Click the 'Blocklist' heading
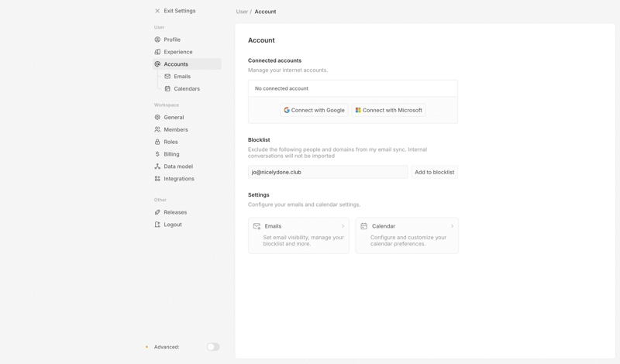Image resolution: width=620 pixels, height=364 pixels. pos(259,140)
